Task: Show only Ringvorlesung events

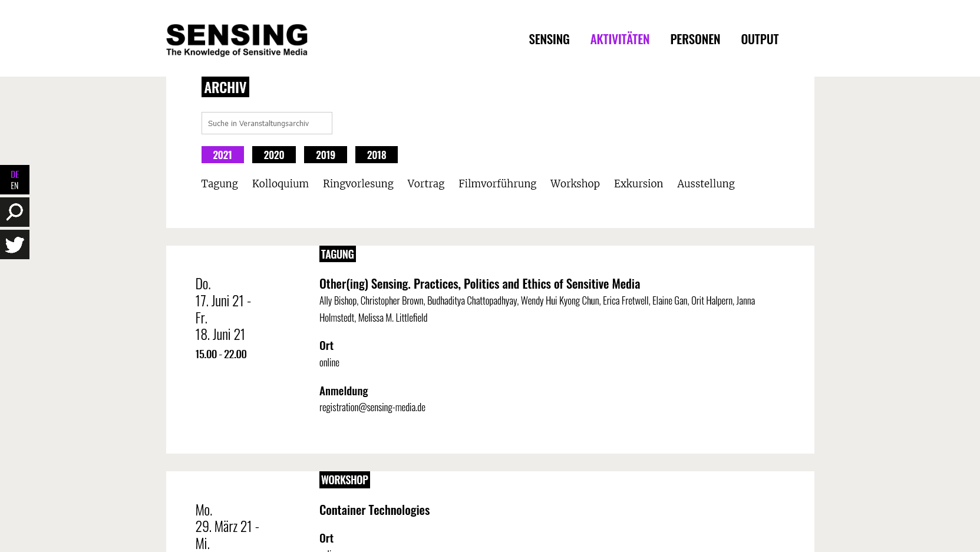Action: tap(358, 184)
